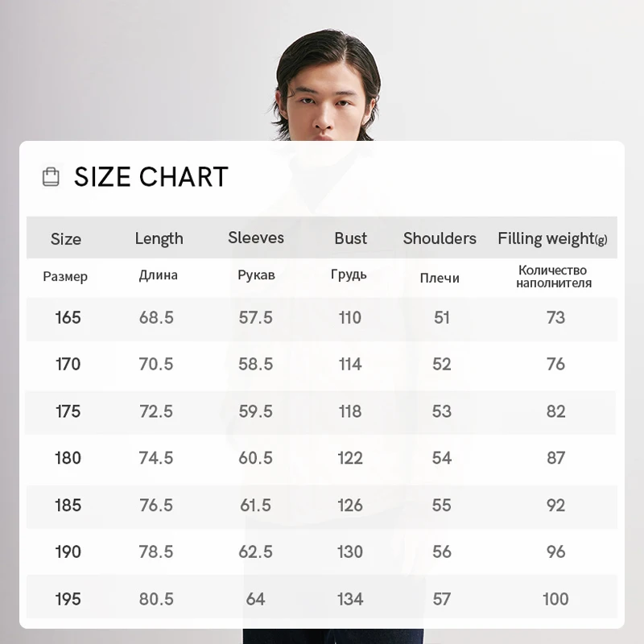Screen dimensions: 644x644
Task: Select size 175 row label
Action: [x=68, y=411]
